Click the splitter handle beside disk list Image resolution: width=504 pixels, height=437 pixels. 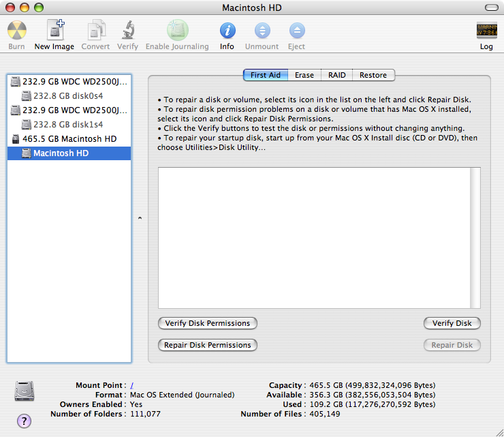pyautogui.click(x=140, y=218)
